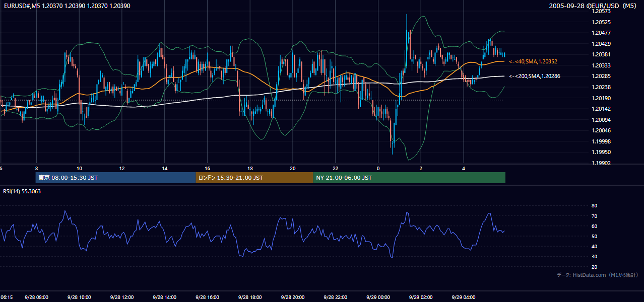
Task: Click price axis value 1.20381
Action: click(x=601, y=54)
